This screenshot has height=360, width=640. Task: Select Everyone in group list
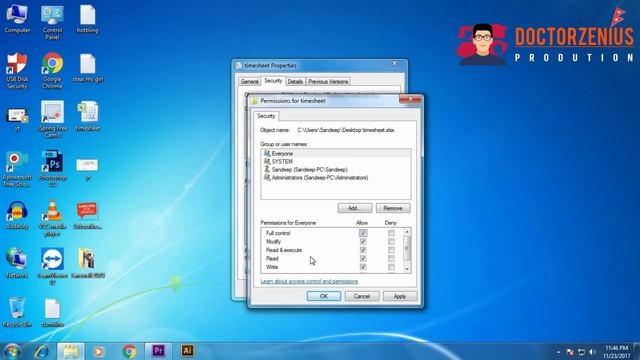(336, 153)
